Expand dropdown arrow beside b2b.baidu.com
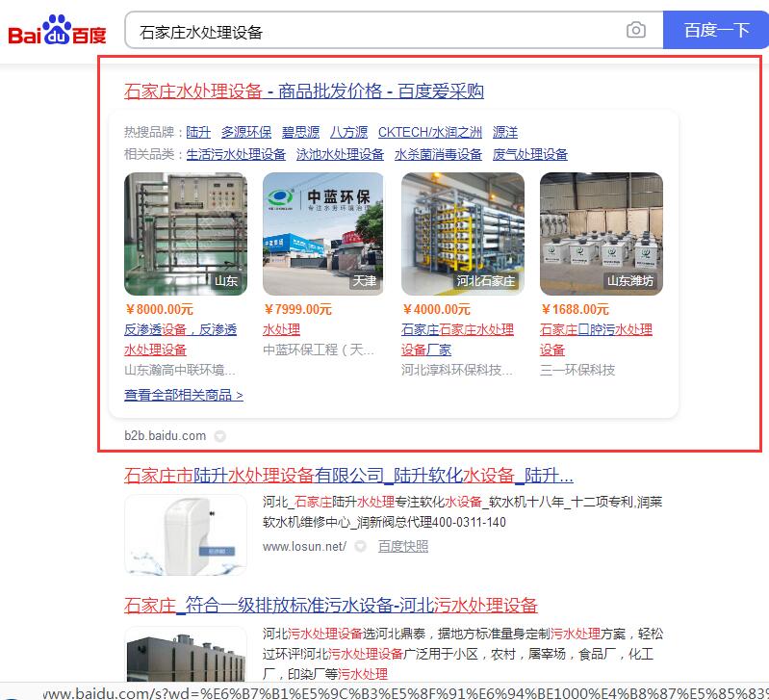 pos(220,435)
